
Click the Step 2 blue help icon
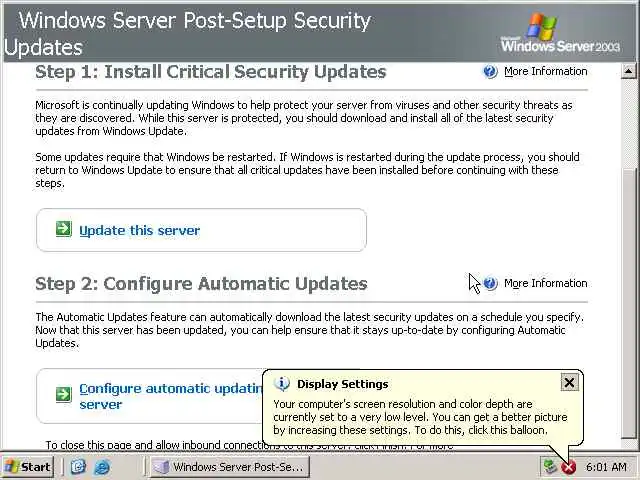click(x=490, y=283)
